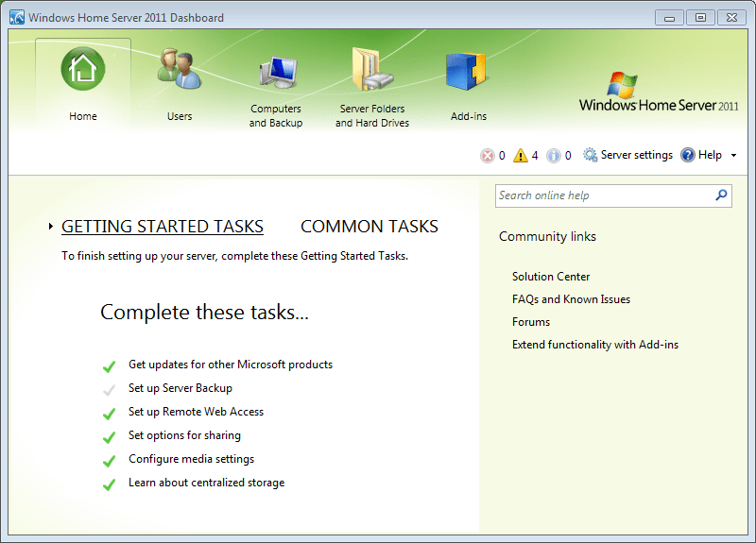Viewport: 756px width, 543px height.
Task: Open the Solution Center community link
Action: [551, 277]
